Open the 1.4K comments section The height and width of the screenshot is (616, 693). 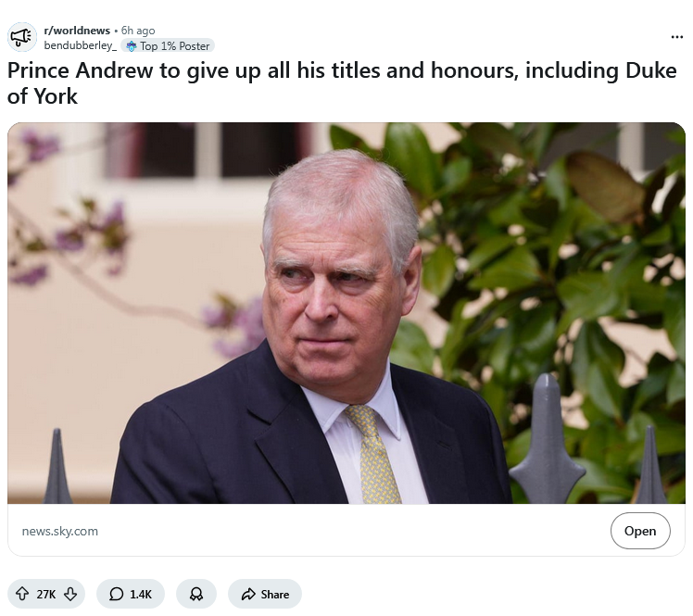click(x=131, y=594)
